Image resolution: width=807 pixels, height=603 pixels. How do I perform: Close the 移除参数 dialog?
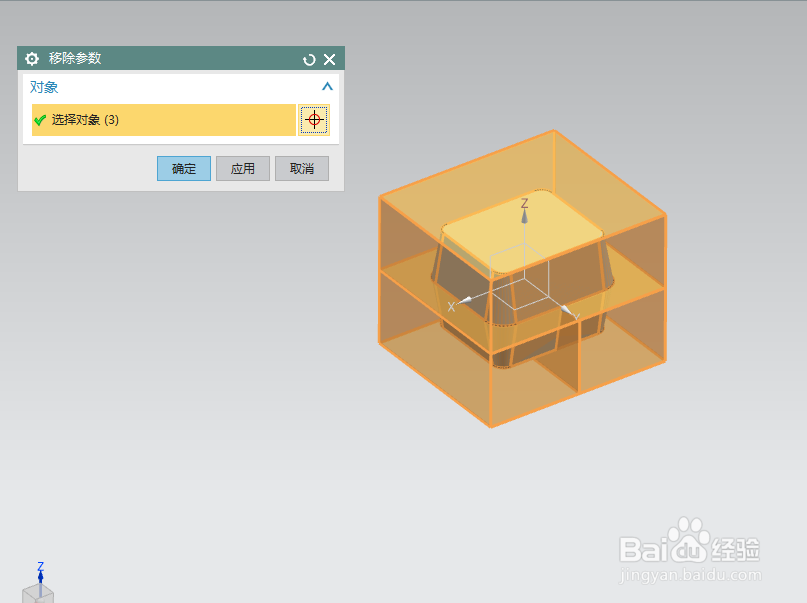pyautogui.click(x=329, y=60)
